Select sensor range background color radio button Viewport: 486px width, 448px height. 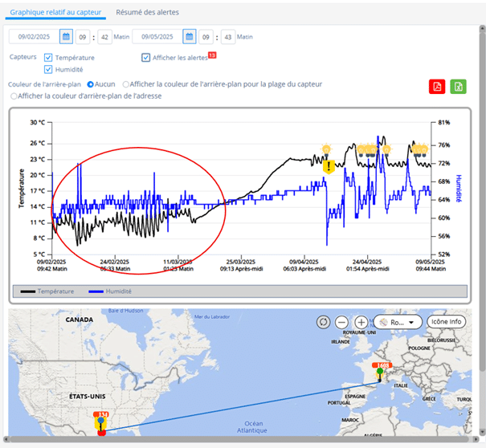pos(125,84)
